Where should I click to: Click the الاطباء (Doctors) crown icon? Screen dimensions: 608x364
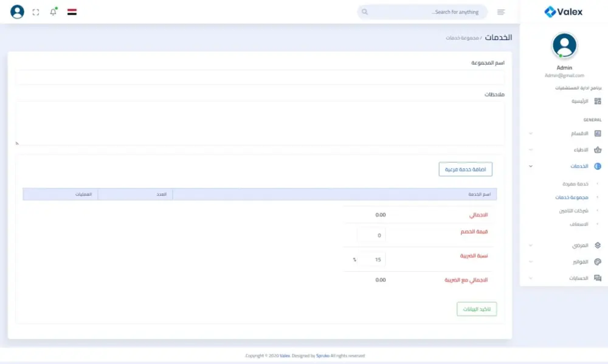598,149
